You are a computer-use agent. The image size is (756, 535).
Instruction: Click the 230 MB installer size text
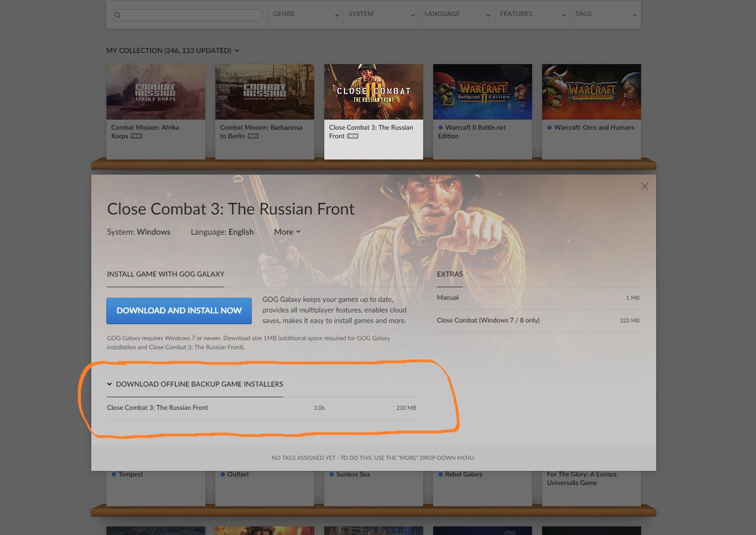pos(406,408)
